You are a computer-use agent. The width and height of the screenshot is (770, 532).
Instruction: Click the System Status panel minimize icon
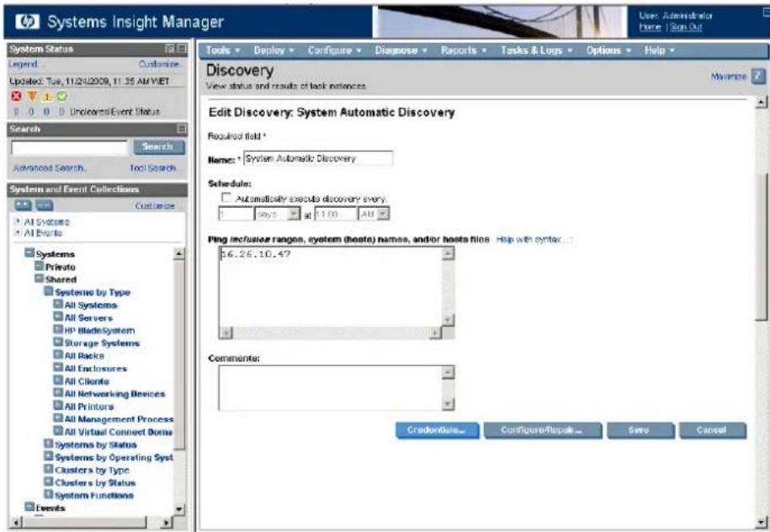(182, 49)
